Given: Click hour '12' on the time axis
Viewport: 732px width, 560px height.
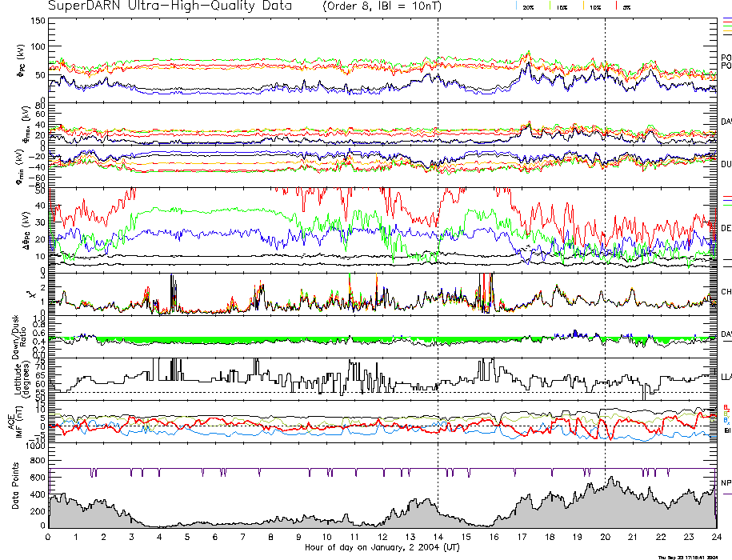Looking at the screenshot, I should click(x=382, y=537).
